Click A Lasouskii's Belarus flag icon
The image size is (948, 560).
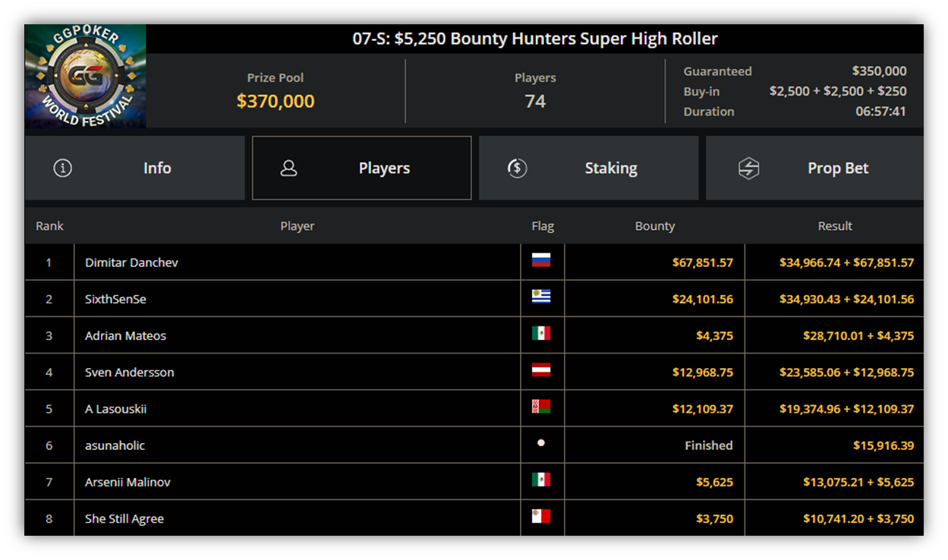541,407
